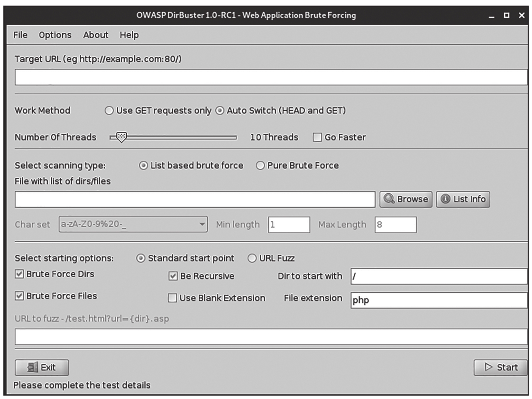Image resolution: width=532 pixels, height=399 pixels.
Task: Enable the Go Faster checkbox
Action: point(317,137)
